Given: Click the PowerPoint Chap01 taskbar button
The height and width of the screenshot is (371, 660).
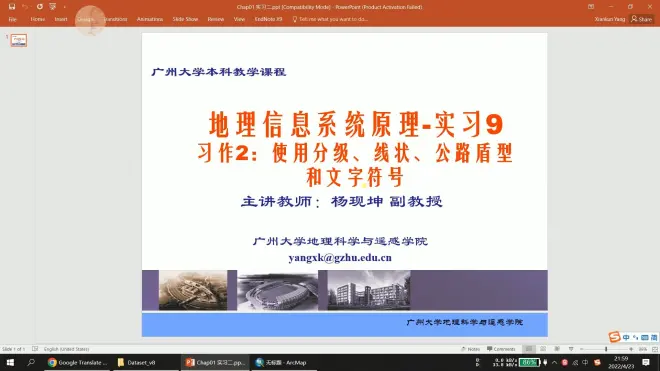Looking at the screenshot, I should coord(216,363).
